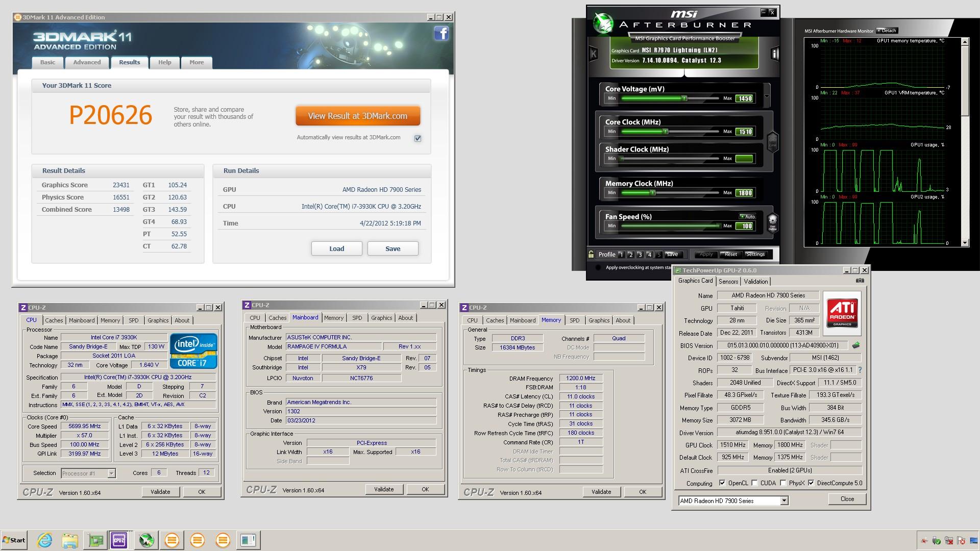Screen dimensions: 980x551
Task: Click hardware monitor scrollbar up arrow
Action: coord(965,42)
